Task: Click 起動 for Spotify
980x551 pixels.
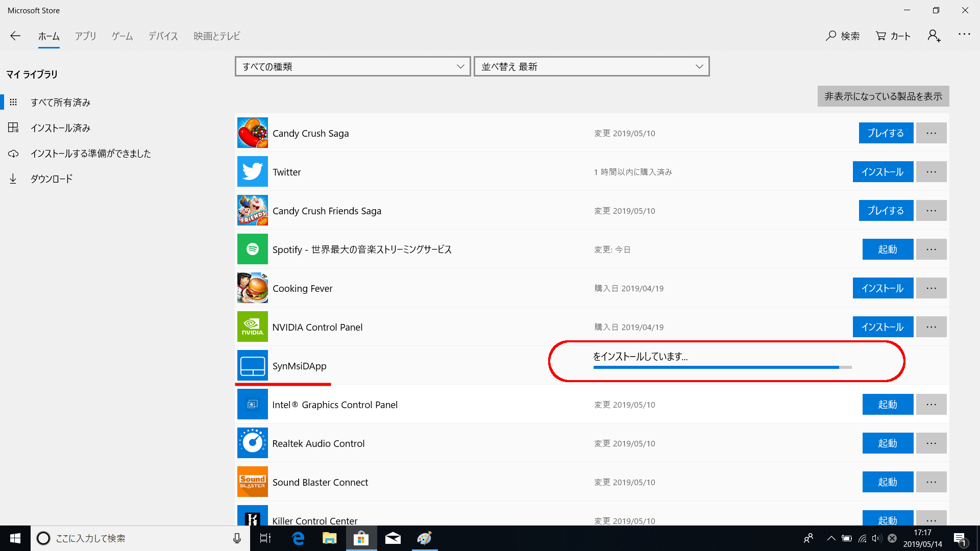Action: [x=888, y=249]
